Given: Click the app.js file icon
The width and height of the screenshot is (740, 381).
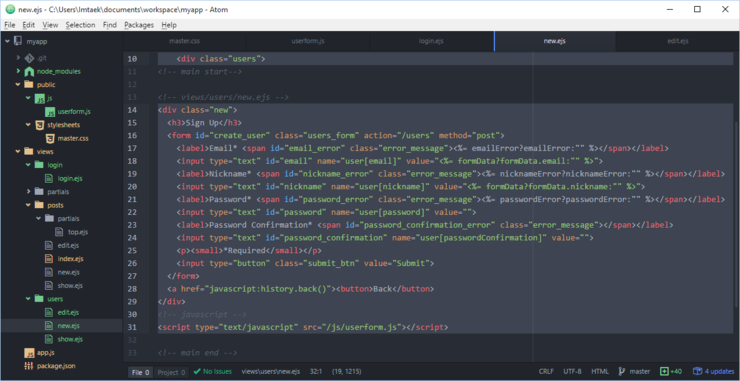Looking at the screenshot, I should pos(29,353).
